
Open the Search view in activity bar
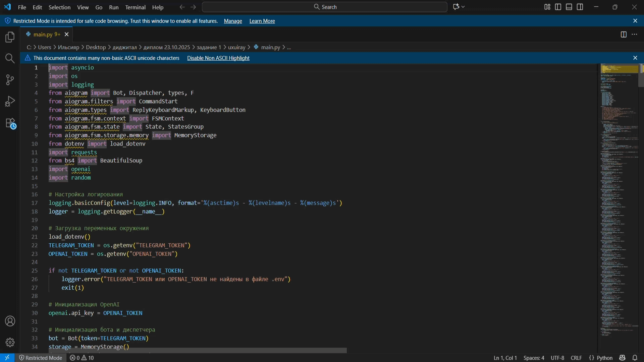pyautogui.click(x=10, y=58)
